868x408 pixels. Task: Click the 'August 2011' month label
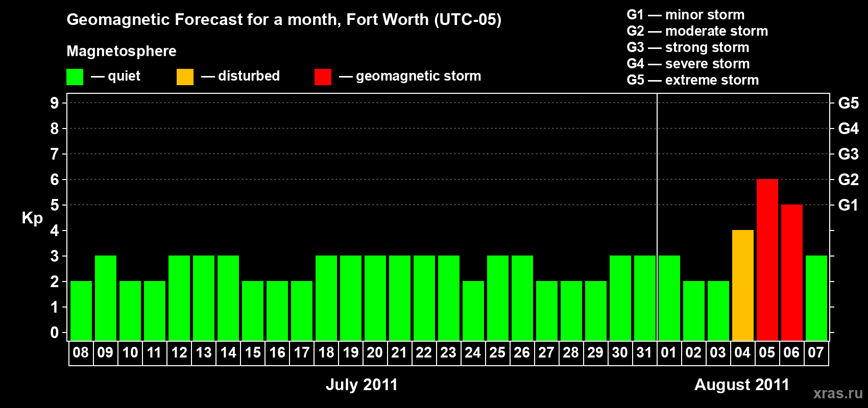(x=742, y=385)
